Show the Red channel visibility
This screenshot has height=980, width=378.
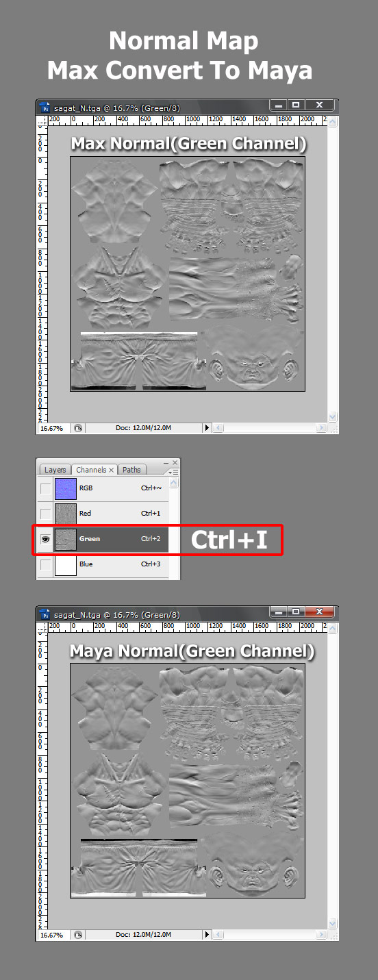(45, 514)
